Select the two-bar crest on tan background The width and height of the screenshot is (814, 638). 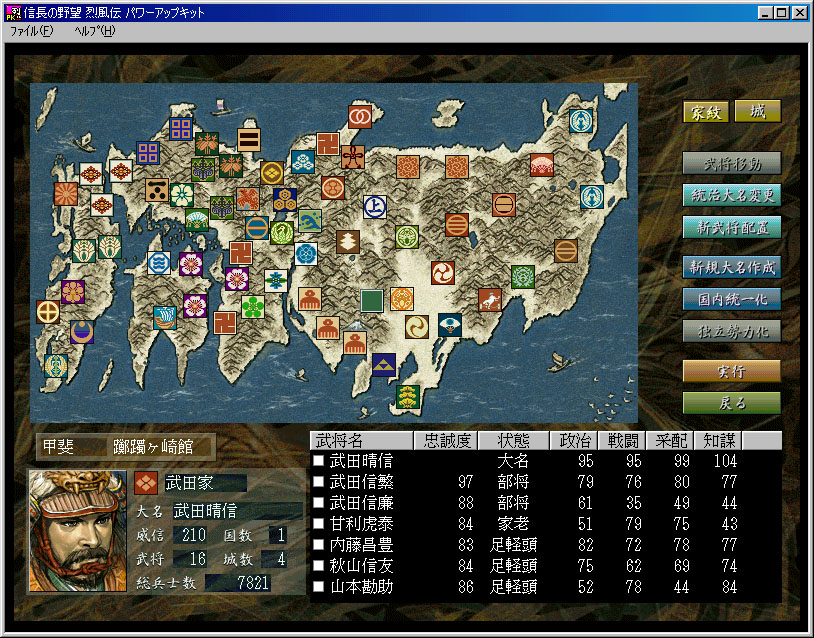pos(249,139)
